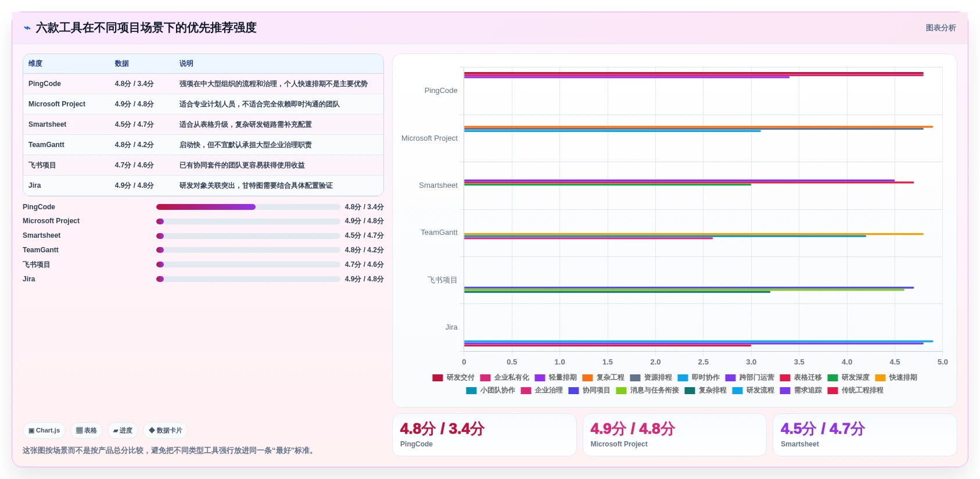This screenshot has width=980, height=479.
Task: Toggle the 研发交付 legend series
Action: 453,378
